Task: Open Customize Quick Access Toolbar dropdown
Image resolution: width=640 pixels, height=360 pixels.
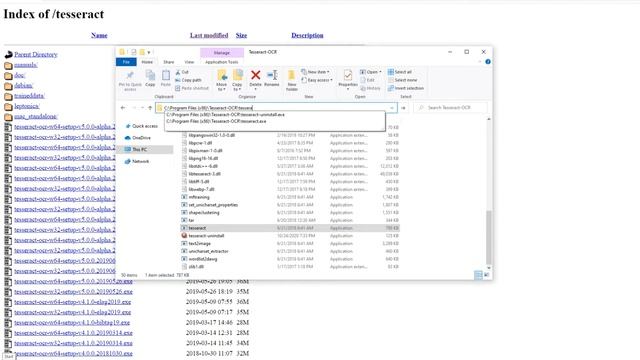Action: coord(149,52)
